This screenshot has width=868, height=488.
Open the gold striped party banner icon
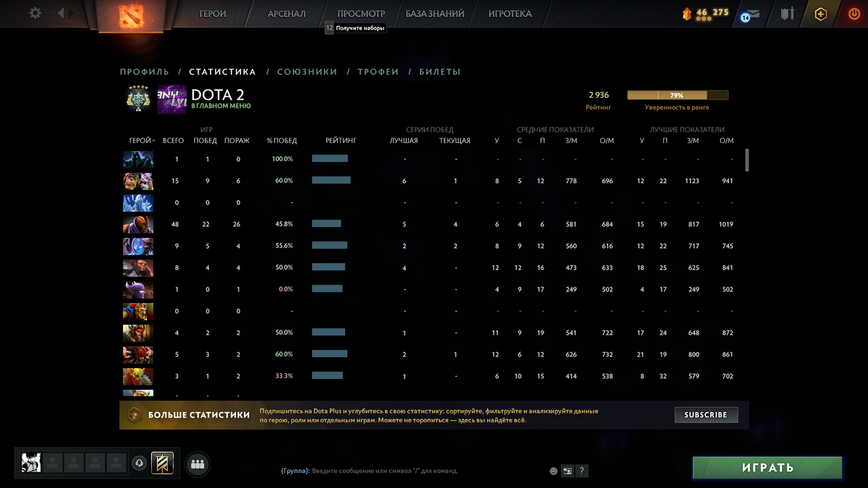point(162,464)
